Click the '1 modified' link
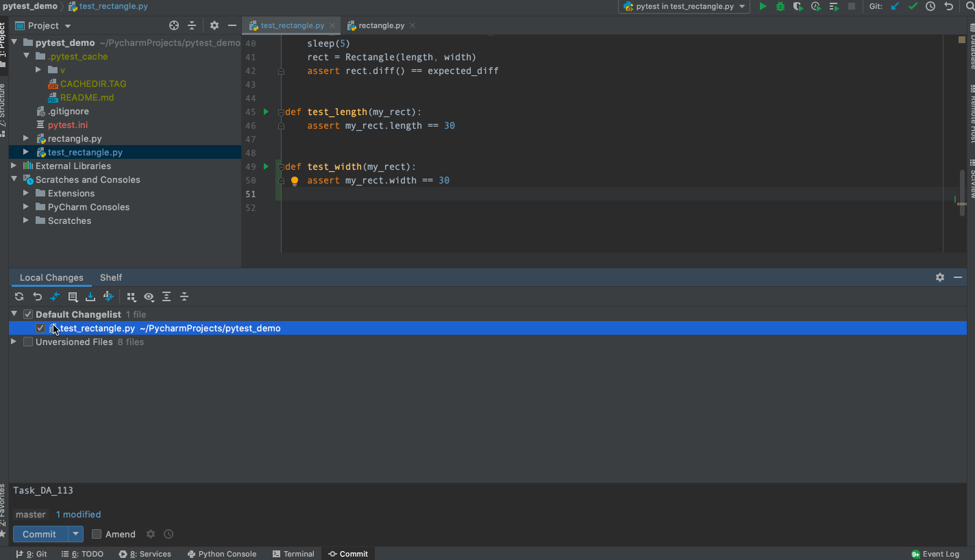The width and height of the screenshot is (975, 560). point(78,514)
